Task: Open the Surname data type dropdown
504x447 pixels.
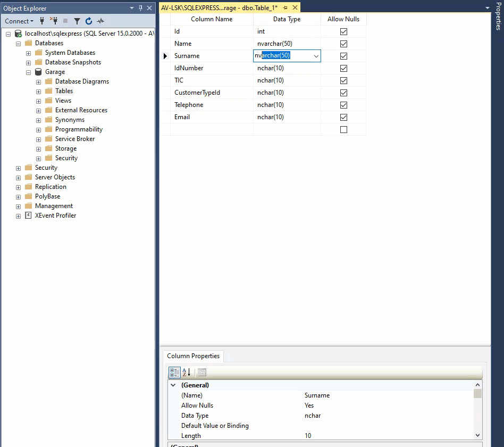Action: click(316, 56)
